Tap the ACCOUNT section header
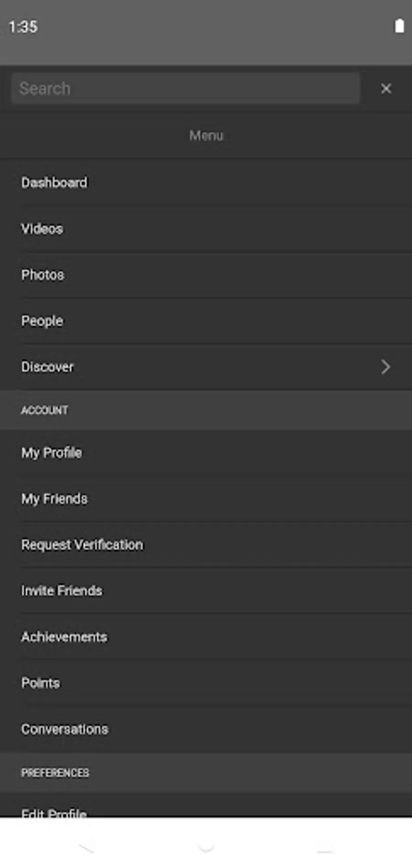The height and width of the screenshot is (868, 412). point(206,410)
